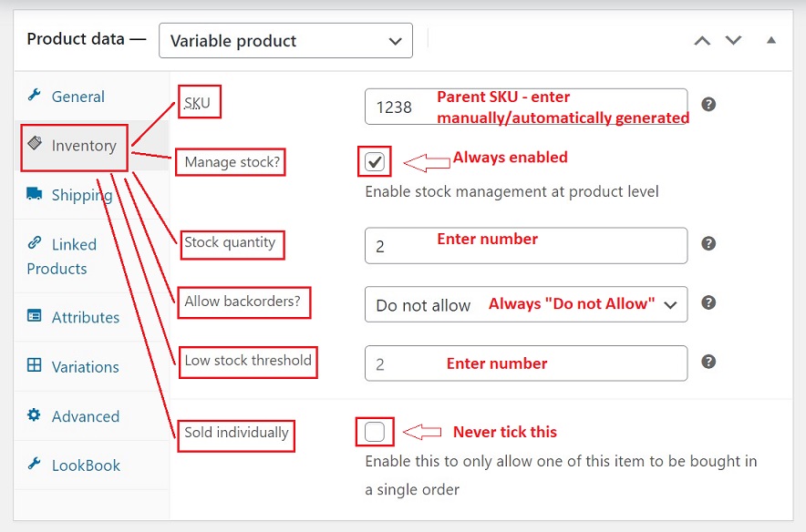Click the SKU help question mark icon
The image size is (806, 532).
click(x=708, y=105)
